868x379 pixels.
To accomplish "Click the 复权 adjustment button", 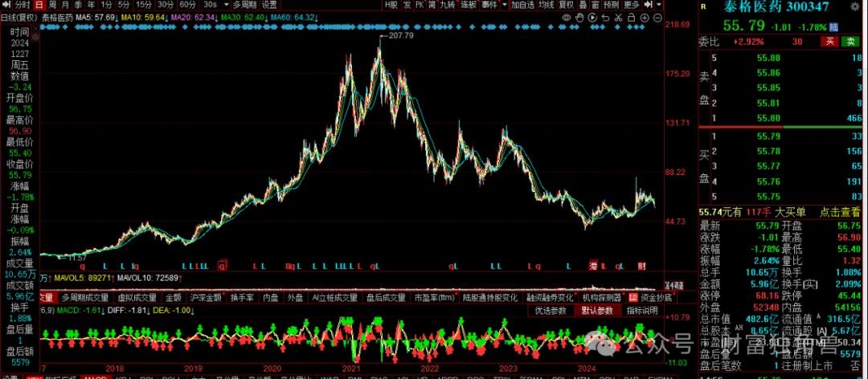I will [x=566, y=5].
